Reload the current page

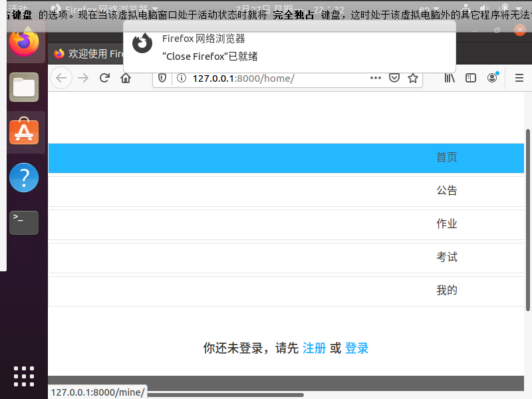104,78
